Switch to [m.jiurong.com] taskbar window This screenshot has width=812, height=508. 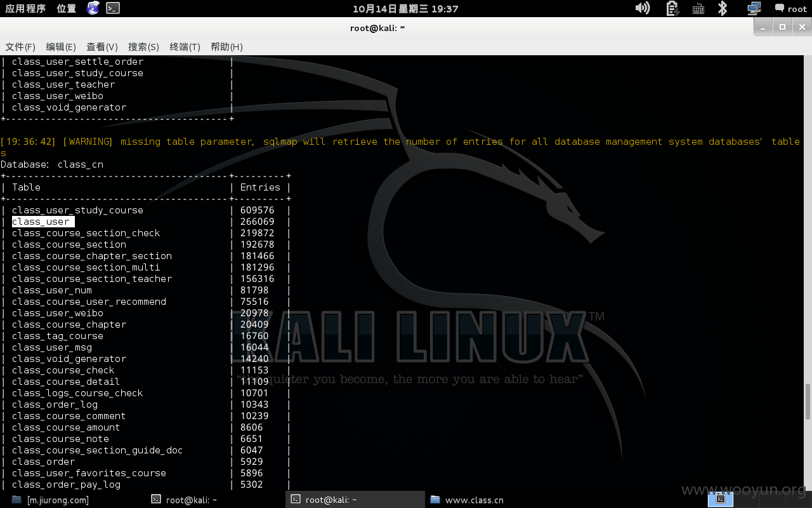click(51, 500)
